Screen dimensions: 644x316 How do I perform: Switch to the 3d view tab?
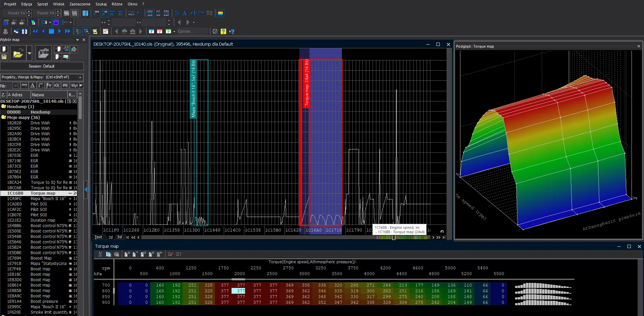click(x=119, y=237)
